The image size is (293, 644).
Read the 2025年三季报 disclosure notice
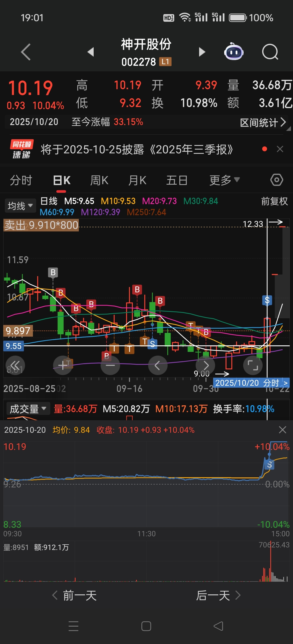[x=137, y=149]
